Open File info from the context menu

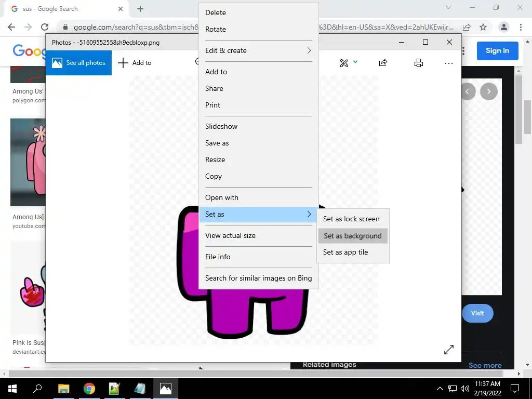point(259,257)
